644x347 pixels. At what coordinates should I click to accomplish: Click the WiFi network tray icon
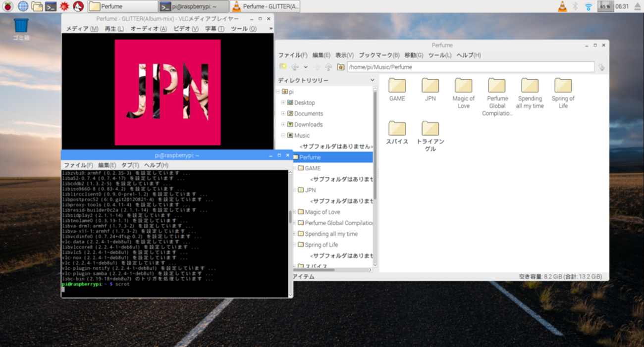point(589,6)
